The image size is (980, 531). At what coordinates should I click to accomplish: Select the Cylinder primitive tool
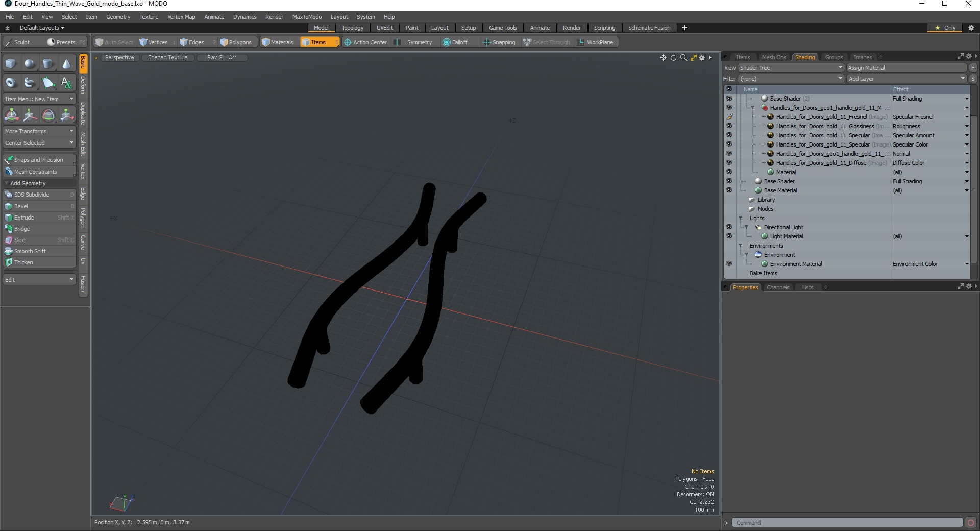tap(48, 64)
